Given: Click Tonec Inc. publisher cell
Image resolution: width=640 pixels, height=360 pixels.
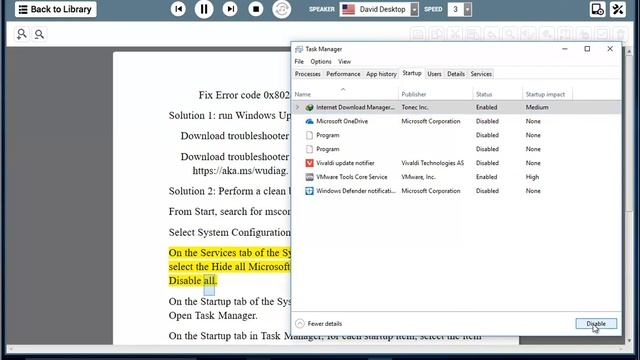Looking at the screenshot, I should coord(415,107).
